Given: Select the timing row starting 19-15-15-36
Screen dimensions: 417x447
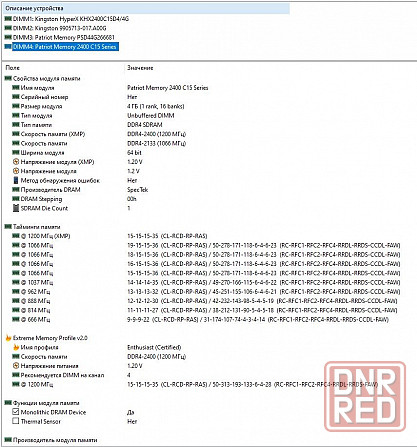Looking at the screenshot, I should [263, 245].
